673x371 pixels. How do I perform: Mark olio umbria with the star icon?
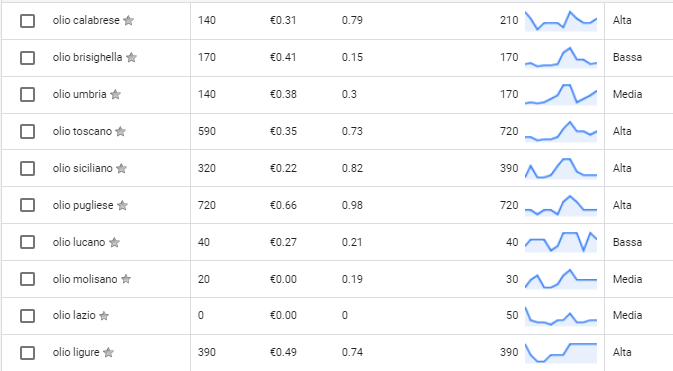(x=115, y=94)
